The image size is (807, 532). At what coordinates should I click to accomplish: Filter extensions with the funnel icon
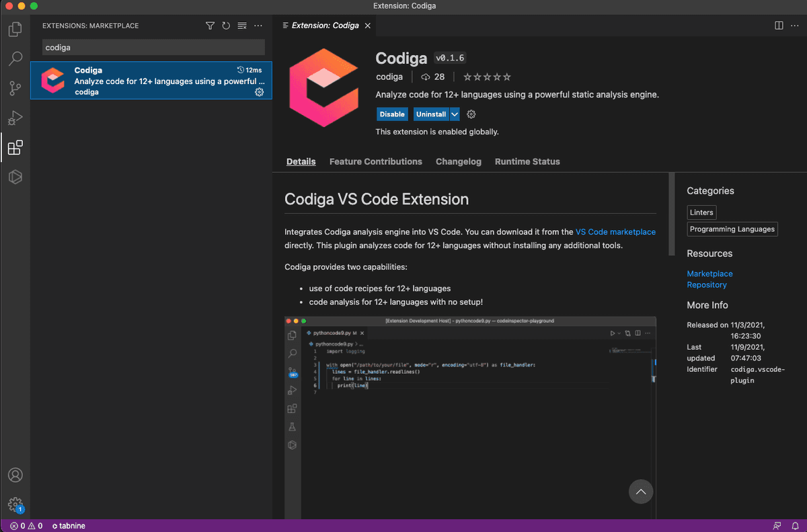(210, 26)
